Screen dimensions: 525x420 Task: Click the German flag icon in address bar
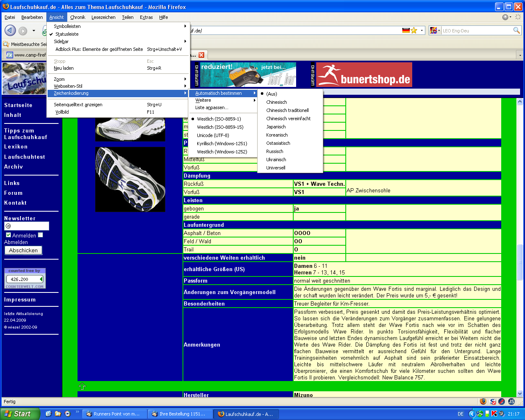tap(406, 30)
